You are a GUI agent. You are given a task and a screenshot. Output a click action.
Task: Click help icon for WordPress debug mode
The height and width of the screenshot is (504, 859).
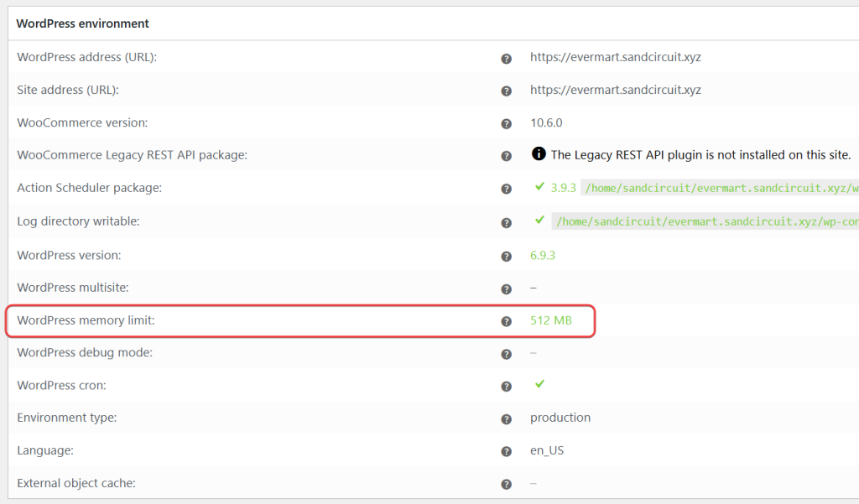point(506,354)
